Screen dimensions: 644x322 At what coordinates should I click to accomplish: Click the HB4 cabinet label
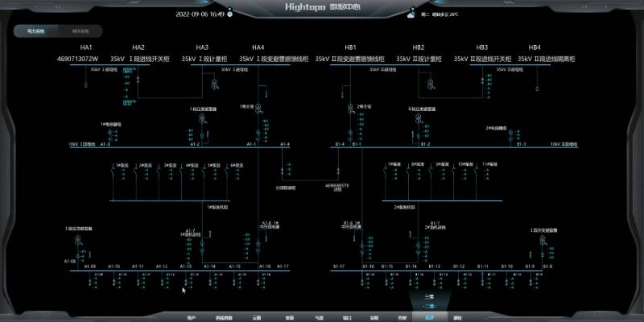pyautogui.click(x=535, y=47)
